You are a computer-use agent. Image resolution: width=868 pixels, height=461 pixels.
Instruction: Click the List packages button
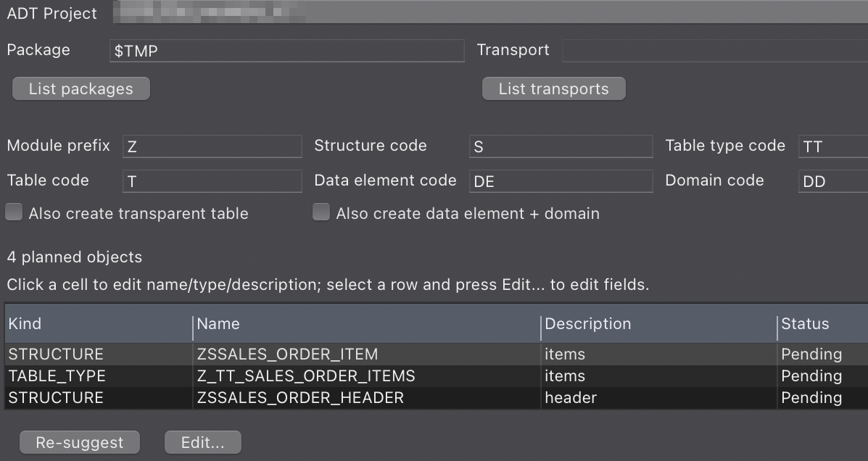point(80,88)
